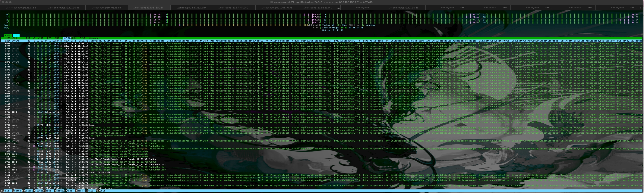
Task: Click the CPU 15 usage meter
Action: click(561, 23)
